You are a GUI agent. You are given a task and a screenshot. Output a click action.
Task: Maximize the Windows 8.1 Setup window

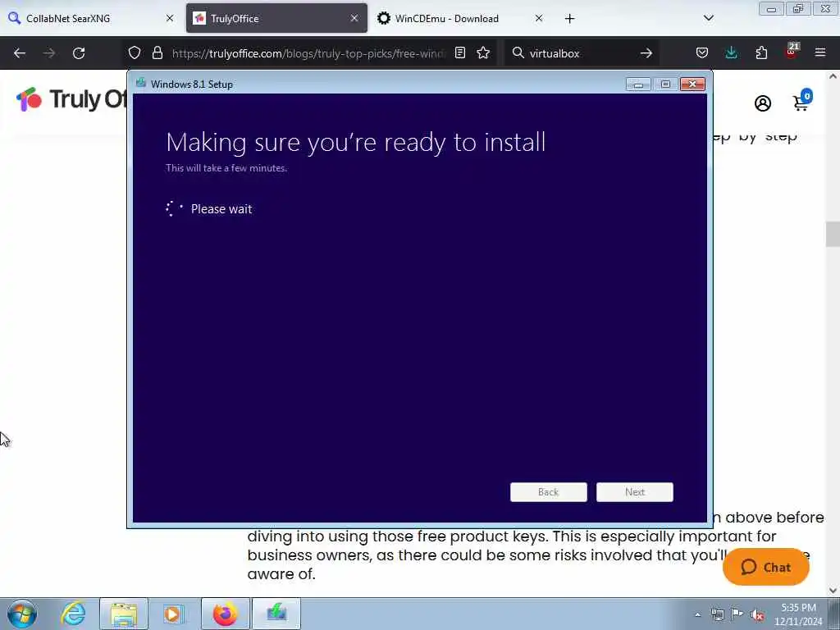665,84
